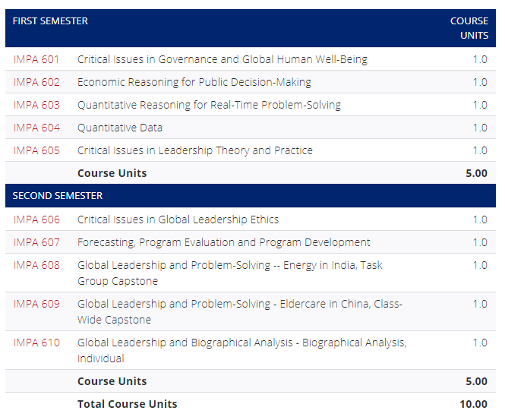Image resolution: width=505 pixels, height=420 pixels.
Task: Open the IMPA 607 course link
Action: pos(36,242)
